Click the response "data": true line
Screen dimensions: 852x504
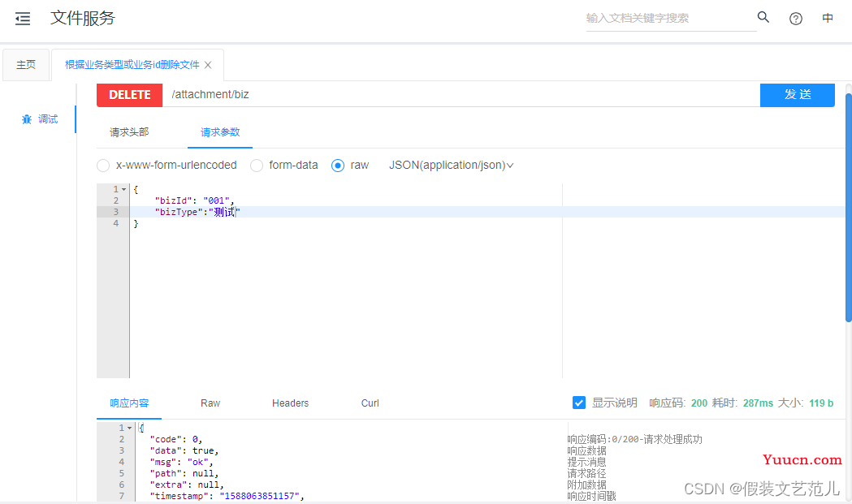pos(184,450)
